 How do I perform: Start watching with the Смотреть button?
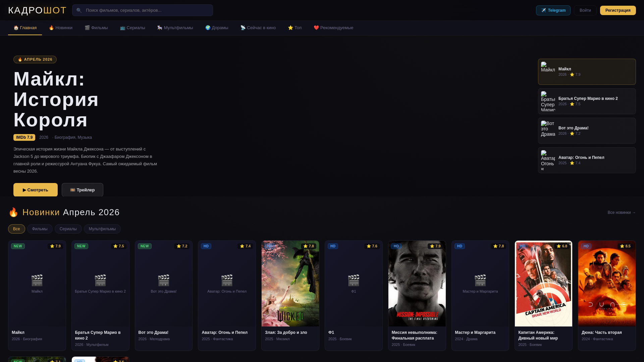(36, 190)
